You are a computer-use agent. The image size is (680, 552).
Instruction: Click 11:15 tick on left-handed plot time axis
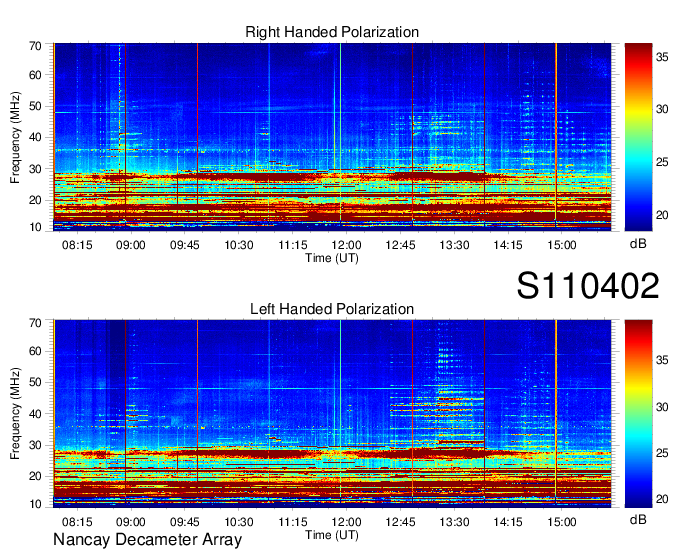(x=293, y=522)
